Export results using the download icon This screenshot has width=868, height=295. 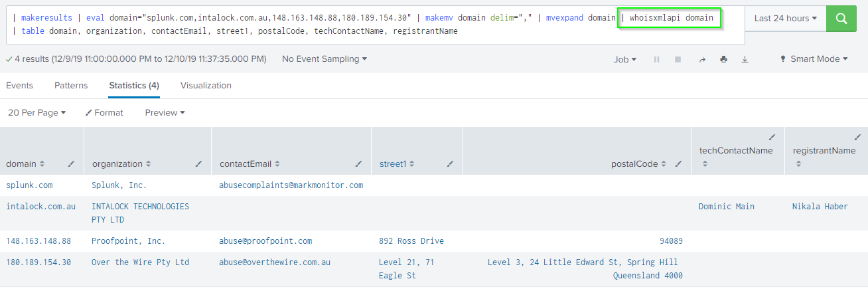pos(745,59)
